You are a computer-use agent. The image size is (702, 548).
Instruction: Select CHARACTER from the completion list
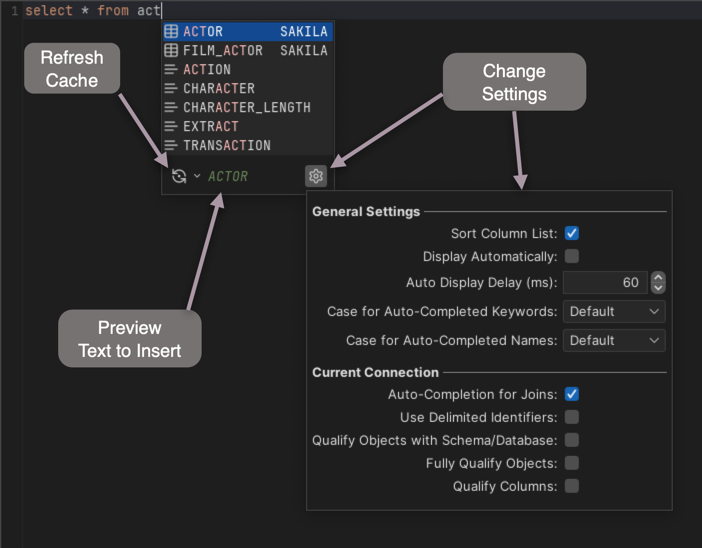click(219, 89)
